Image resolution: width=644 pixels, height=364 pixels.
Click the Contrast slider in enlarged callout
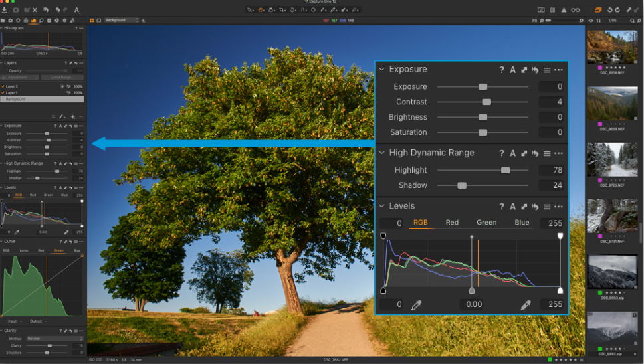click(486, 102)
